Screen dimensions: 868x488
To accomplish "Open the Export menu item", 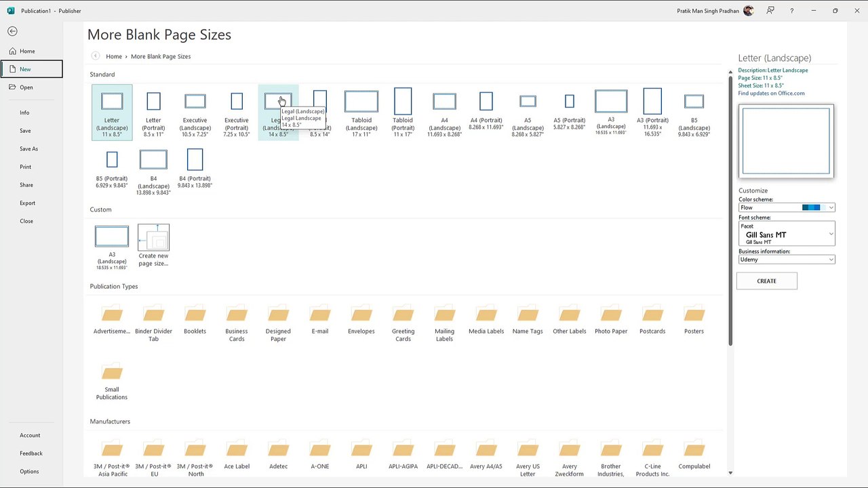I will pos(27,203).
